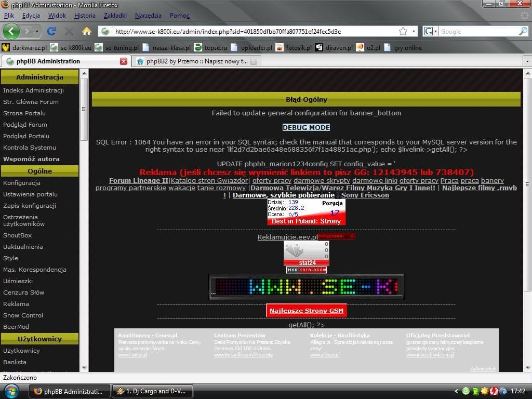Stop loading with the X toolbar icon
Image resolution: width=532 pixels, height=399 pixels.
[x=69, y=32]
